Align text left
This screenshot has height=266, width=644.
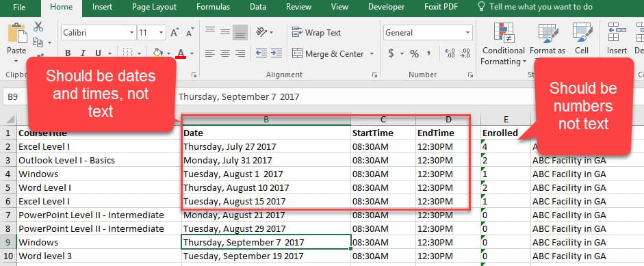coord(210,53)
